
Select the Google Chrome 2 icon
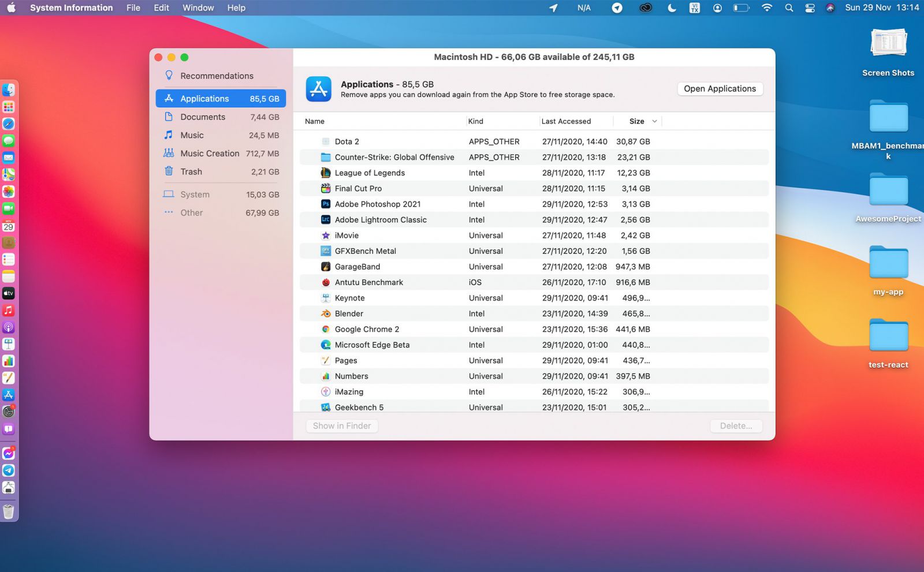326,329
